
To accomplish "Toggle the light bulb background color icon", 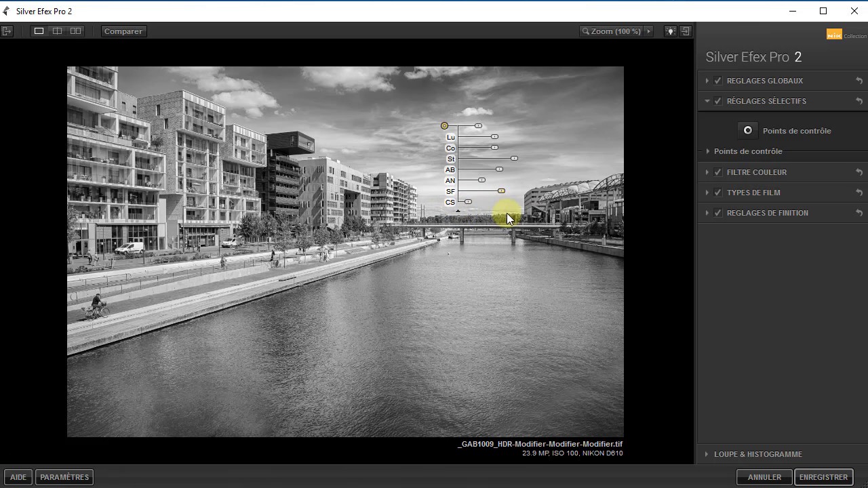I will (x=670, y=31).
